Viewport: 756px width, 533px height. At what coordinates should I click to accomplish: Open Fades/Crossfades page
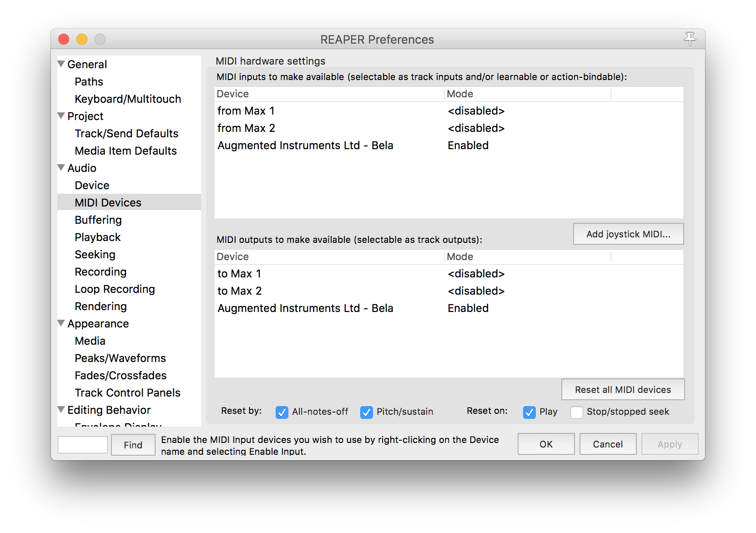click(x=121, y=376)
